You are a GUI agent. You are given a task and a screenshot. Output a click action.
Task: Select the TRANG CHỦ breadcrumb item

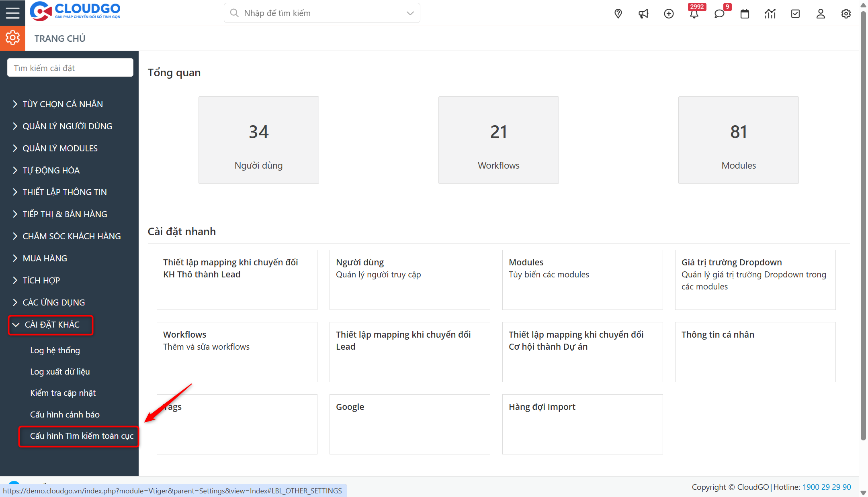[59, 38]
